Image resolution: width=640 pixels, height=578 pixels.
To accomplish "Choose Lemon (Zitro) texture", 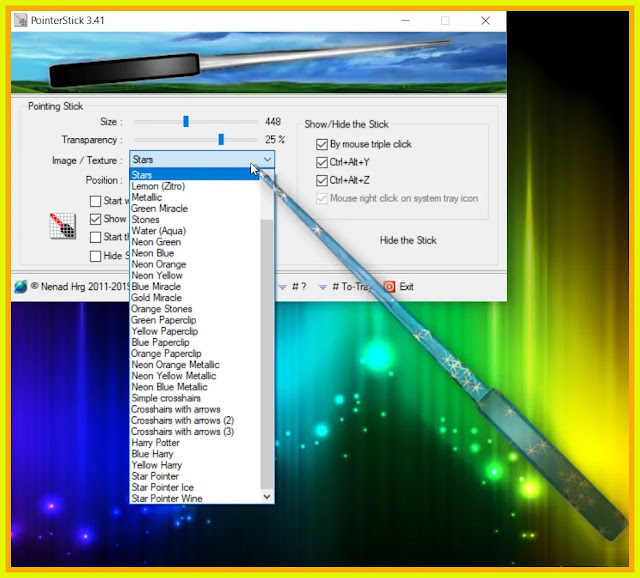I will (x=195, y=186).
